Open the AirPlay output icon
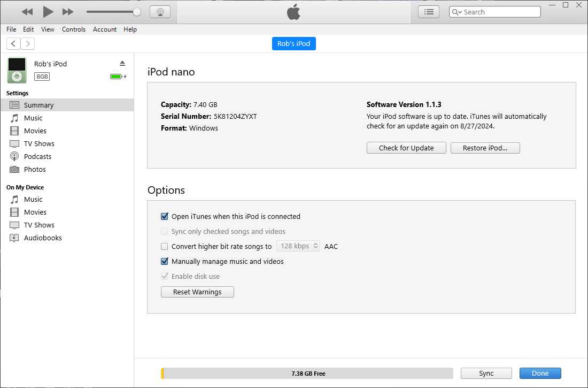 [x=160, y=12]
